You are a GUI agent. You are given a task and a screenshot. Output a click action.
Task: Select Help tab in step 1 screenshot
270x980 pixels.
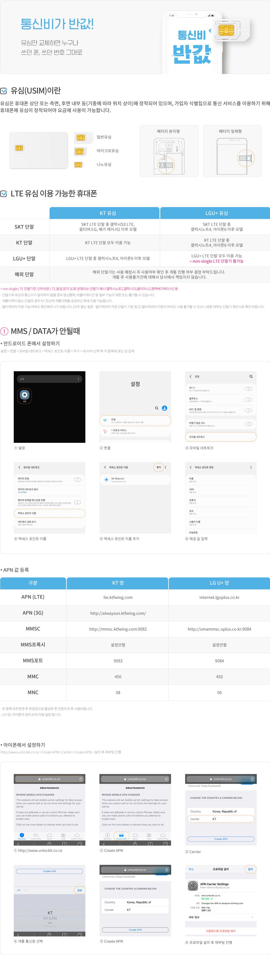[x=63, y=837]
